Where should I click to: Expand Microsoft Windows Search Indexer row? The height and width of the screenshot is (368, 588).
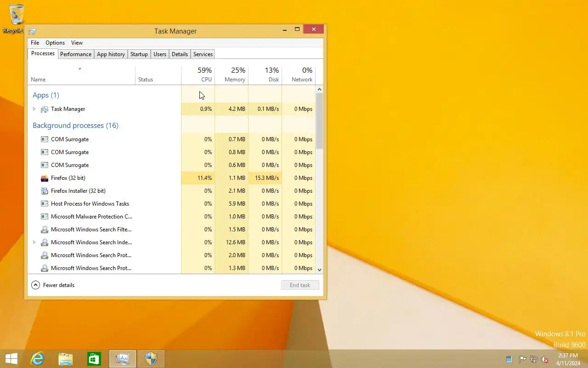(x=34, y=242)
